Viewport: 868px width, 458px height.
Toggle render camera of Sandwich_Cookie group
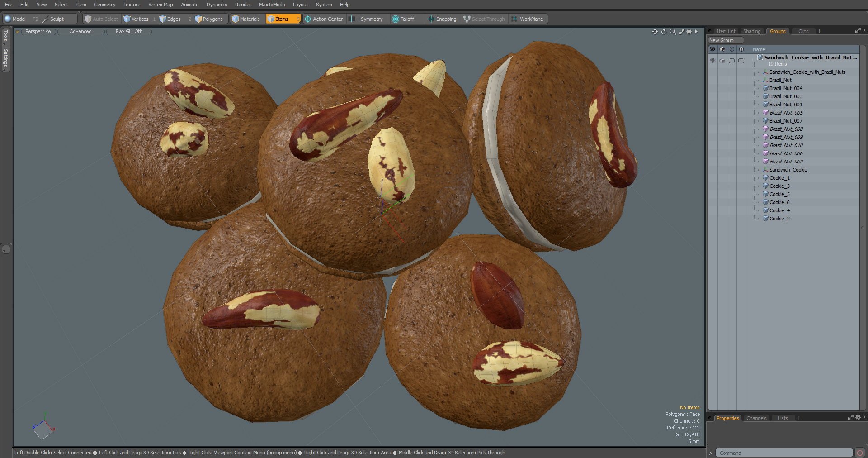coord(722,61)
